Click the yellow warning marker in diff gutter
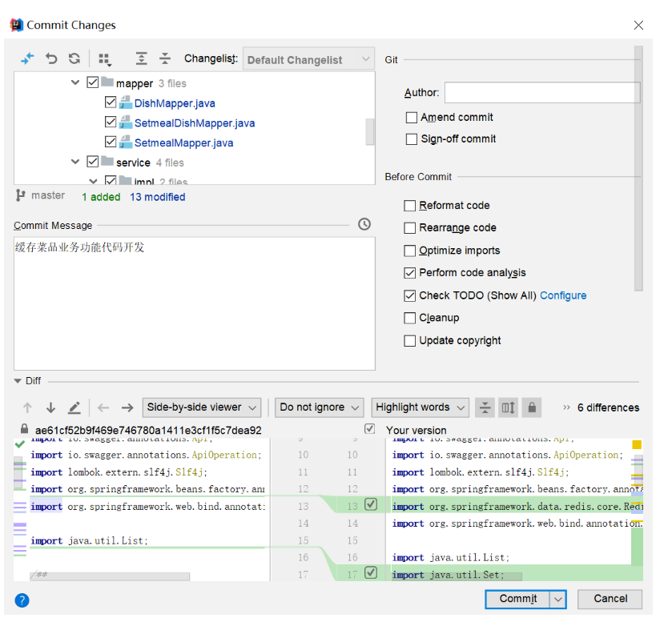 tap(637, 444)
